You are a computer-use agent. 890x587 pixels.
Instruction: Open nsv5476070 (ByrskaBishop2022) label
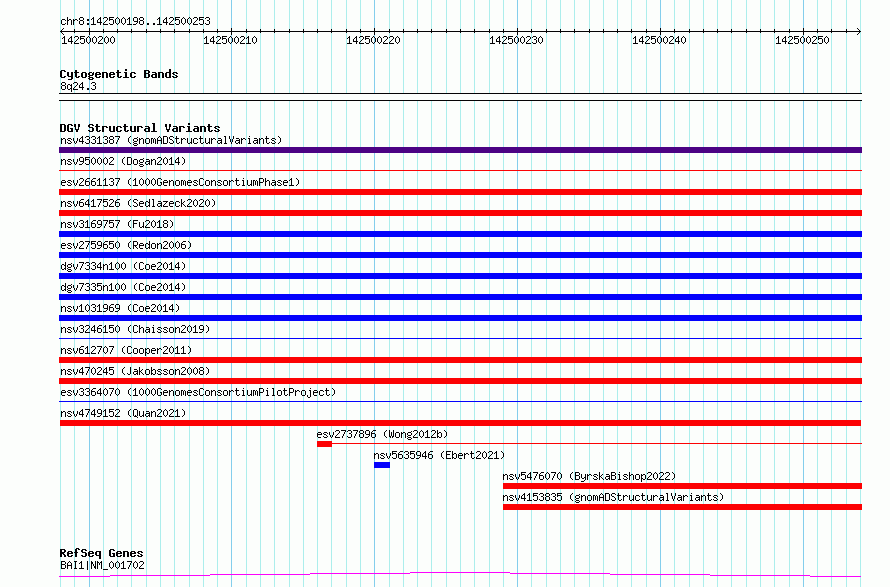click(589, 476)
